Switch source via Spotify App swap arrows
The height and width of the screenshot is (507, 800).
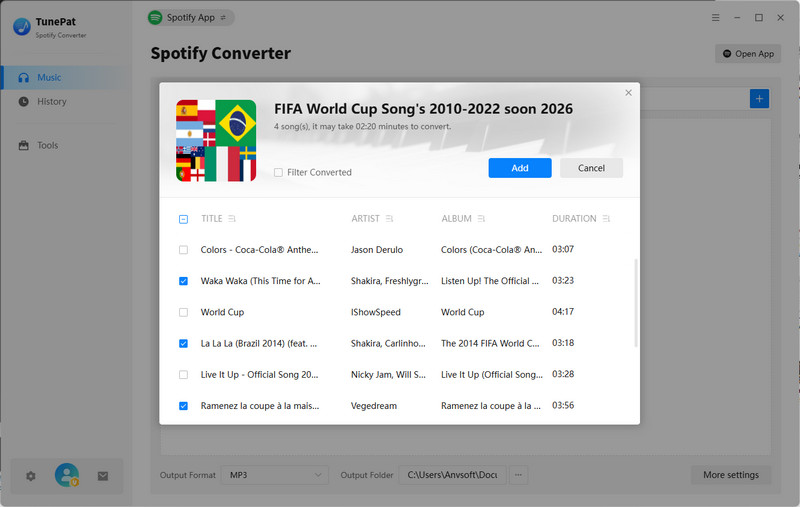[x=223, y=17]
